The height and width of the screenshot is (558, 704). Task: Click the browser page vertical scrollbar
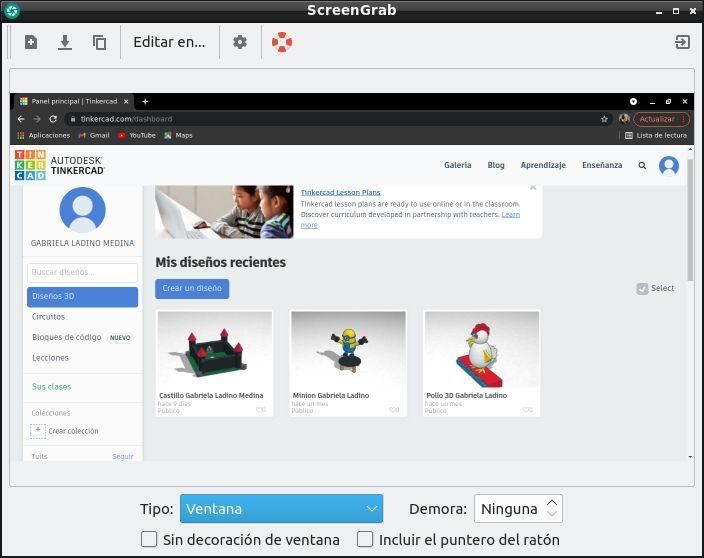click(x=690, y=220)
